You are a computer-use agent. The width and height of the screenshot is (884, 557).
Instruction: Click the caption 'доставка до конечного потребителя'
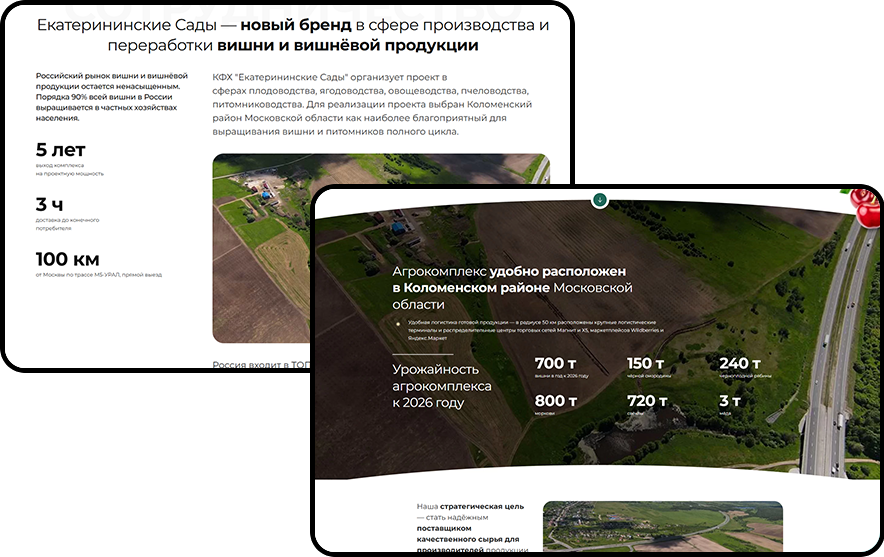pos(67,224)
